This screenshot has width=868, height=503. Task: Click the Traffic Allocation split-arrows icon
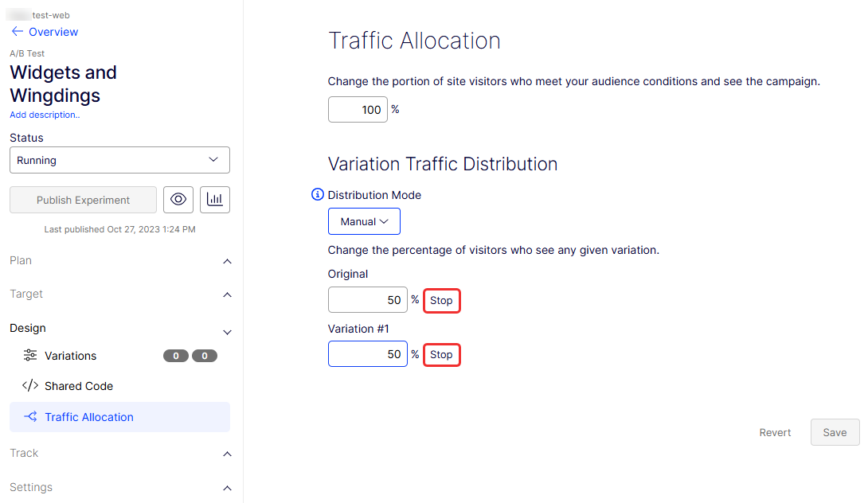(x=30, y=417)
